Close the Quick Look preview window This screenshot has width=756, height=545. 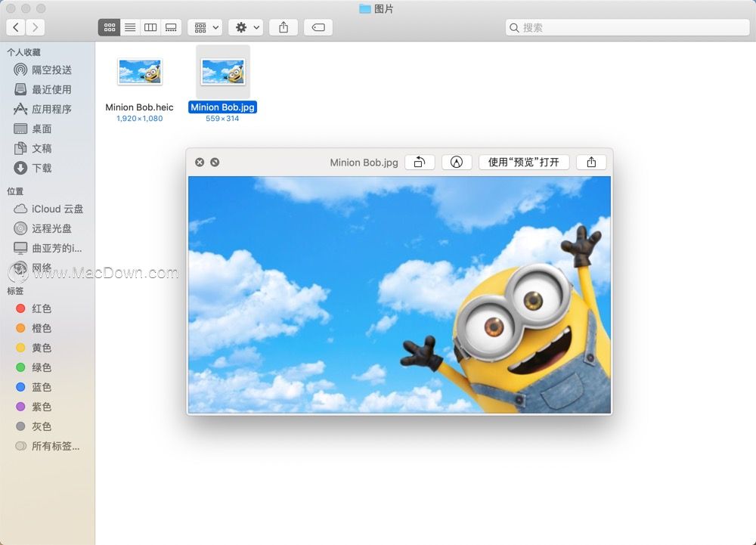[200, 163]
